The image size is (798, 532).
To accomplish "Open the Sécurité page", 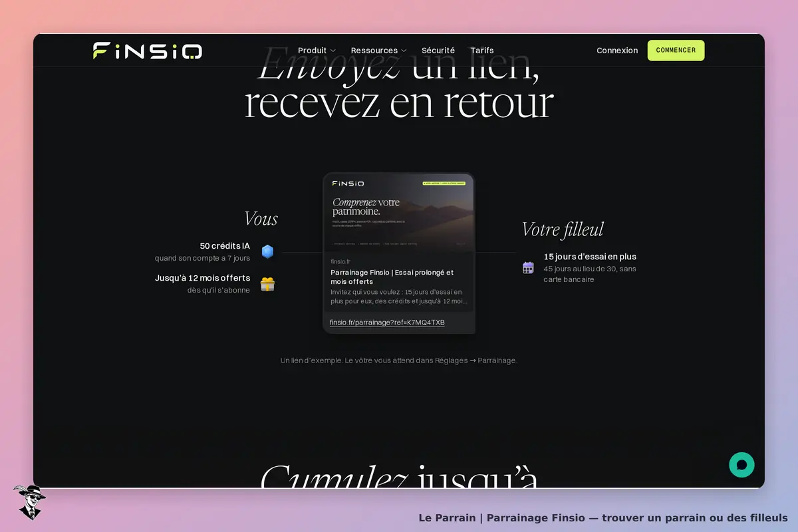I will 438,51.
